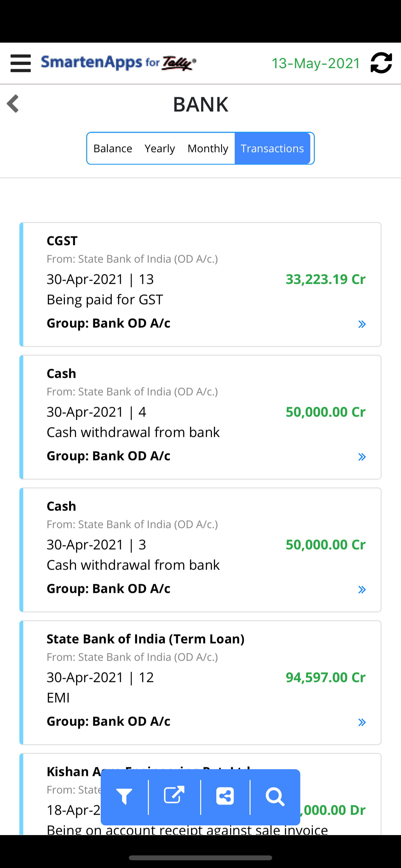Viewport: 401px width, 868px height.
Task: Tap the 13-May-2021 date label
Action: 316,63
